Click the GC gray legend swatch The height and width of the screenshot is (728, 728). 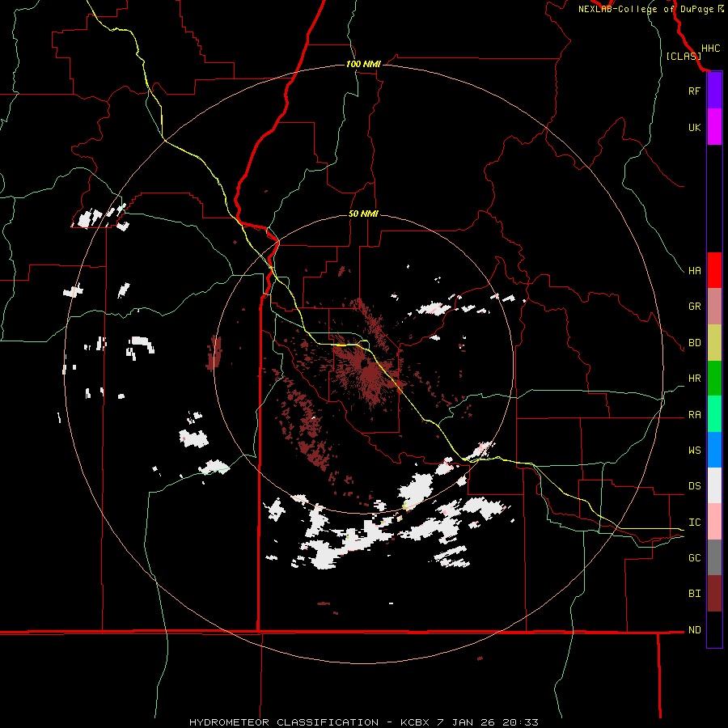714,557
